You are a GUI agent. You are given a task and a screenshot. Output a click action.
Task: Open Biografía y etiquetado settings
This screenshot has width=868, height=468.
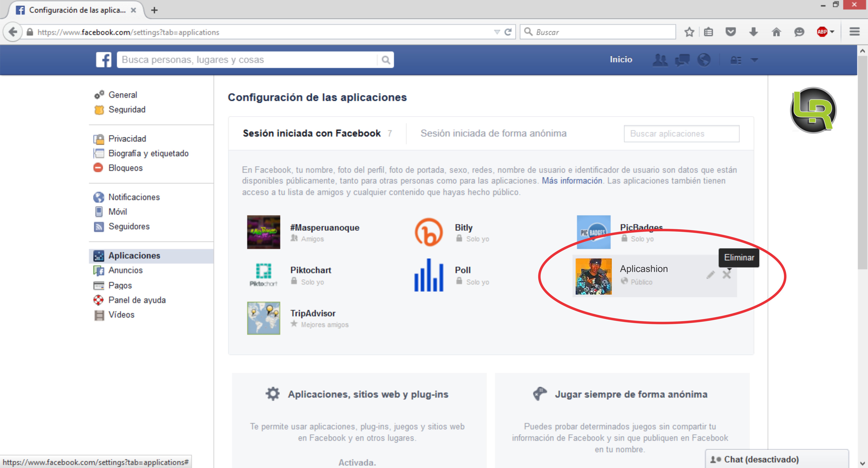148,153
